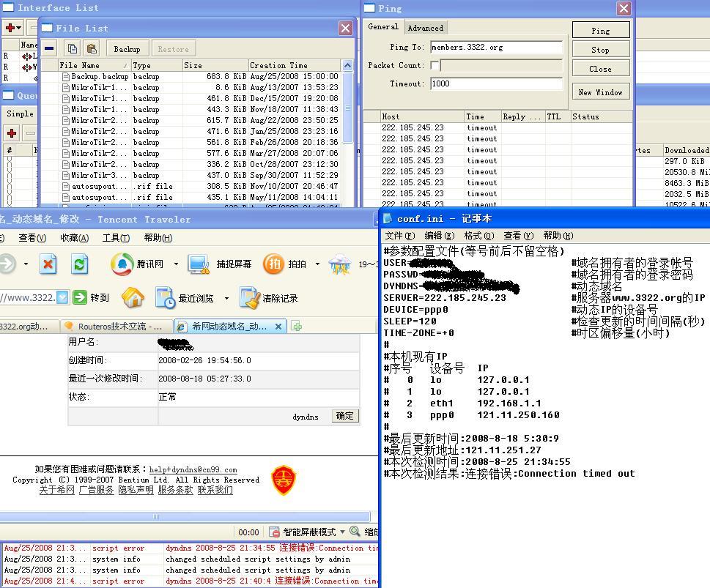This screenshot has height=588, width=710.
Task: Switch to the Advanced tab in Ping
Action: point(426,28)
